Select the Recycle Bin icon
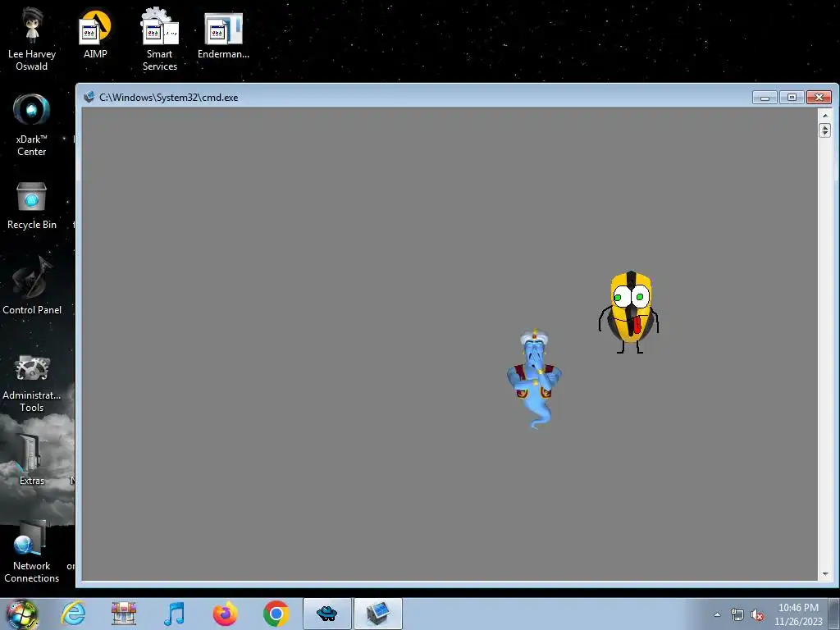Image resolution: width=840 pixels, height=630 pixels. [32, 205]
